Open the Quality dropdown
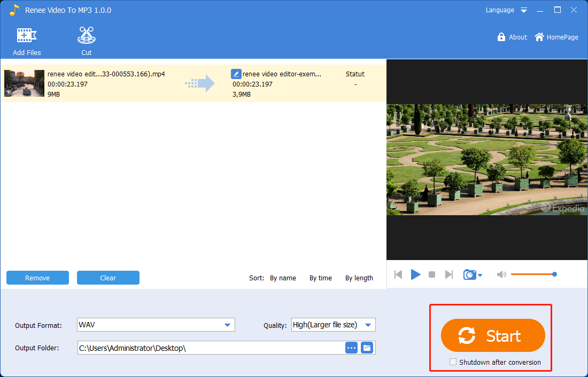Viewport: 588px width, 377px height. click(x=368, y=325)
